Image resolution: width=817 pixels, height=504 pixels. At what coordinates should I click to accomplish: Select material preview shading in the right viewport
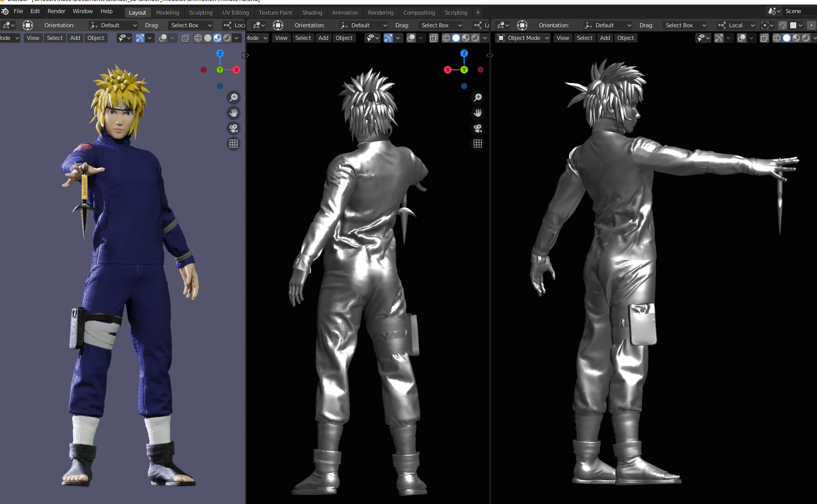[796, 38]
